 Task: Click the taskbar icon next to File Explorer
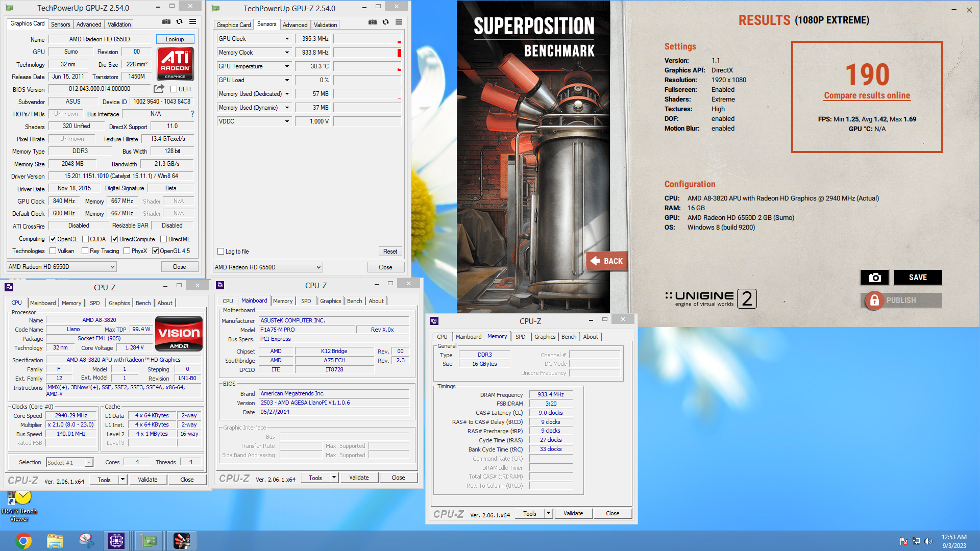(86, 541)
